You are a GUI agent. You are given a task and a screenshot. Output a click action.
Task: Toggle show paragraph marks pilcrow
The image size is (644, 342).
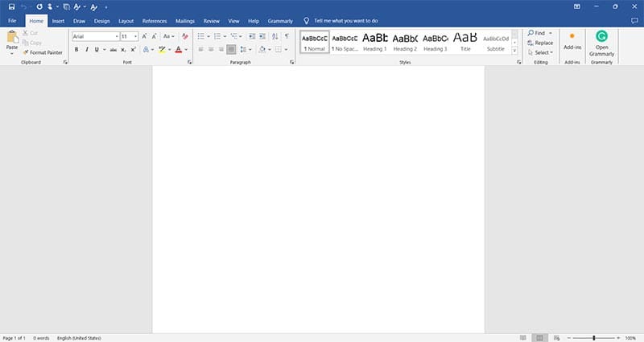point(287,36)
